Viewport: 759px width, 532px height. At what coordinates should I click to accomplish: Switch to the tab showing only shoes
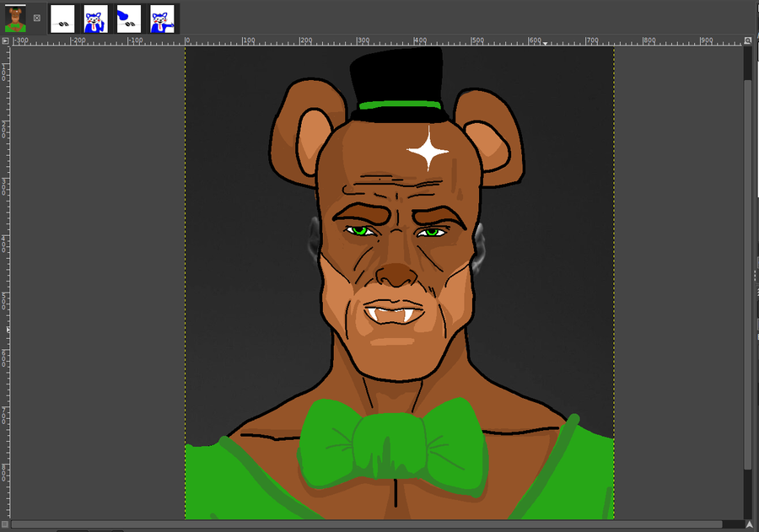[62, 19]
